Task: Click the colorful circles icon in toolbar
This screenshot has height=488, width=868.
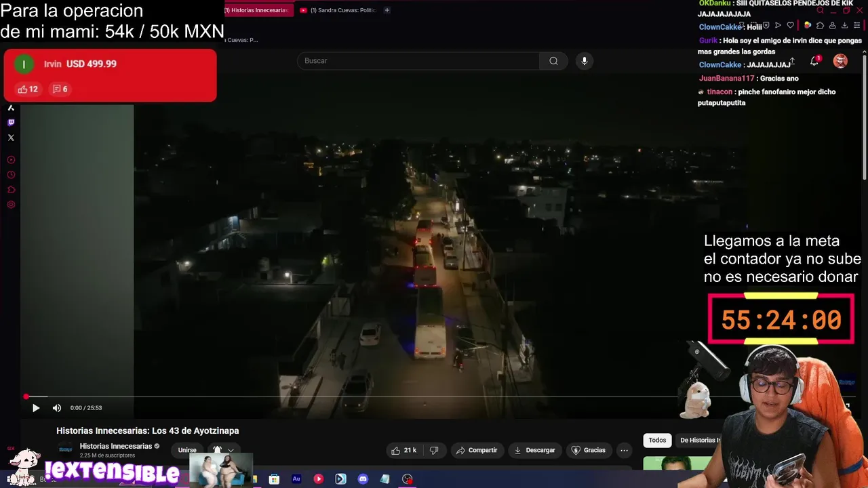Action: (808, 25)
